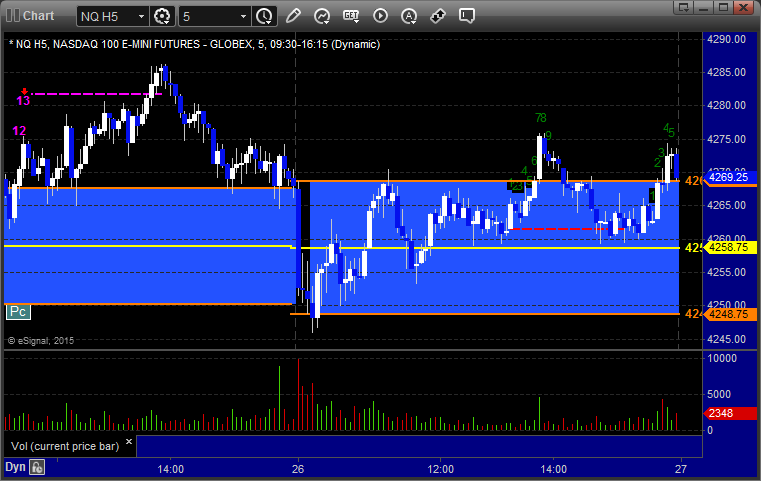Image resolution: width=761 pixels, height=481 pixels.
Task: Click the 26 date axis label
Action: click(x=298, y=469)
